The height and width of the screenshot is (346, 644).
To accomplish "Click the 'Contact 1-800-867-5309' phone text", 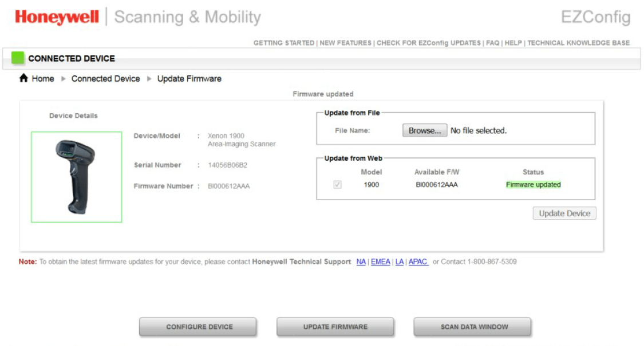I will click(x=479, y=262).
